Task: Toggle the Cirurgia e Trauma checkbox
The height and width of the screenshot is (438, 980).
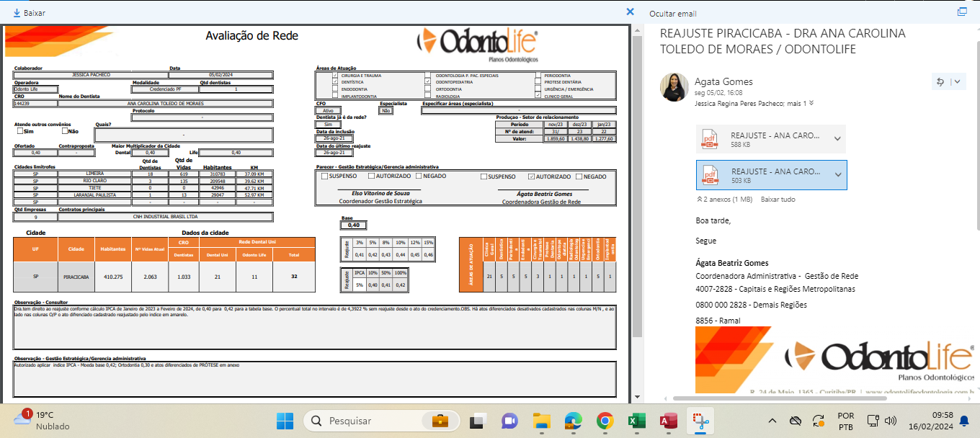Action: (335, 75)
